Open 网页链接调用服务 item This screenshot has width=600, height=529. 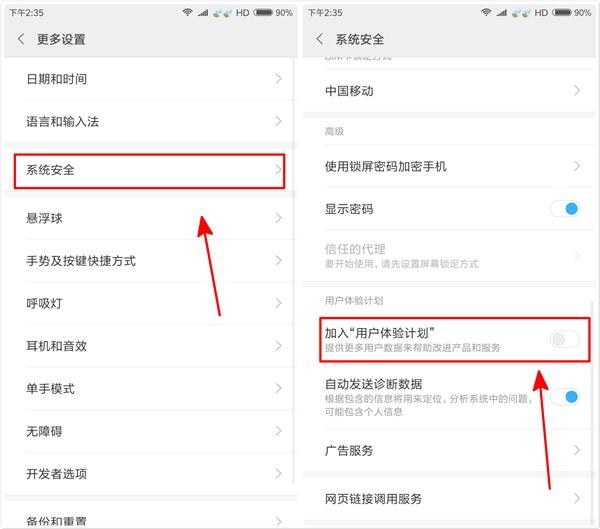tap(449, 498)
